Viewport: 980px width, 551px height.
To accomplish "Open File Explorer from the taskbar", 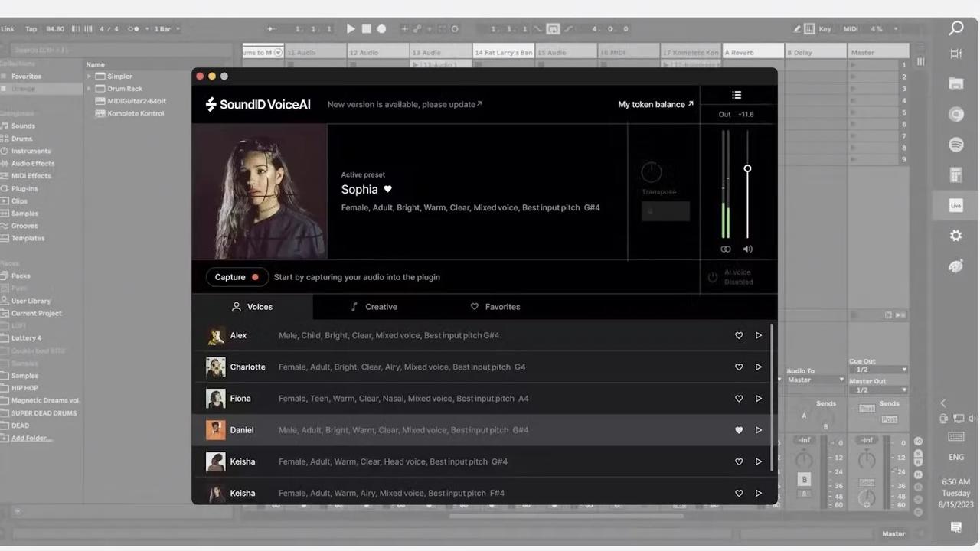I will click(x=956, y=83).
